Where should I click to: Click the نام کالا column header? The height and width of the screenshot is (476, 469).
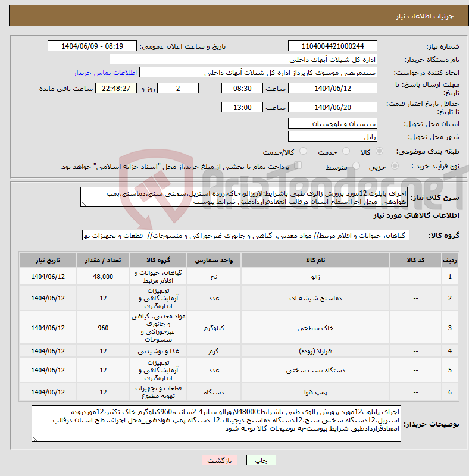tap(315, 260)
